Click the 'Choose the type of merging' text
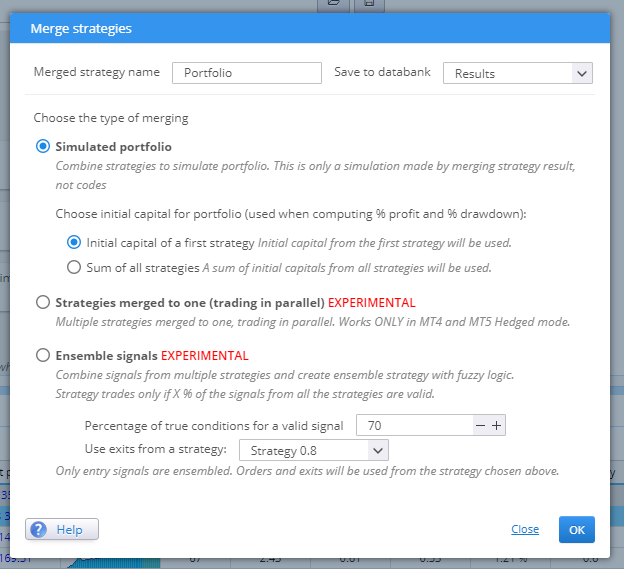The width and height of the screenshot is (624, 569). 111,118
